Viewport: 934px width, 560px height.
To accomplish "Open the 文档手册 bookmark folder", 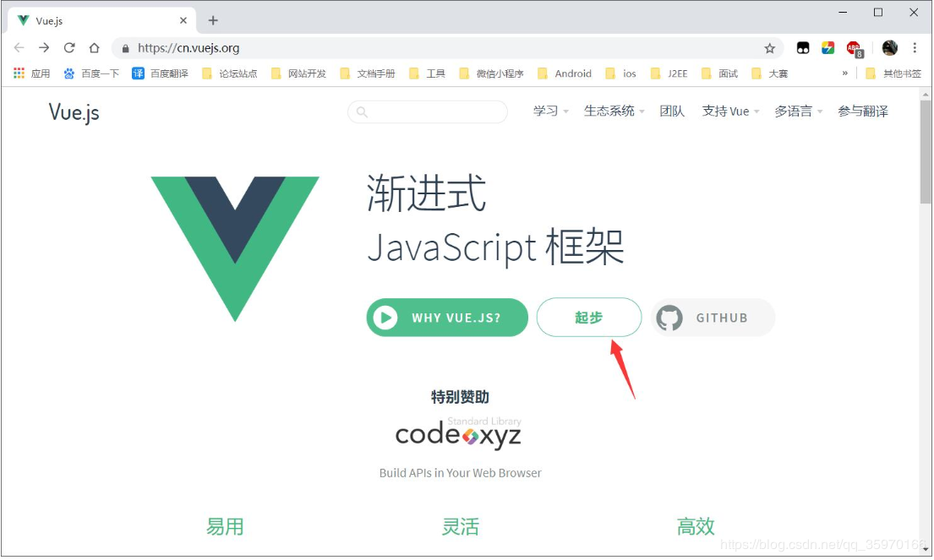I will [x=368, y=73].
